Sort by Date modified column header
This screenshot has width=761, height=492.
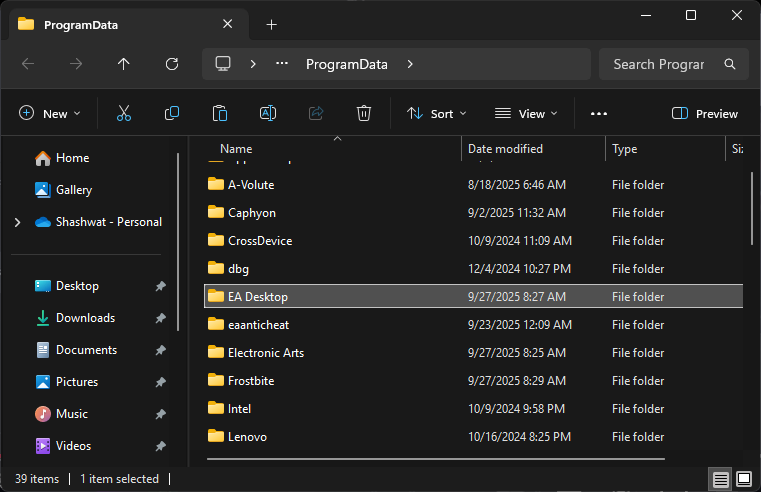coord(505,149)
